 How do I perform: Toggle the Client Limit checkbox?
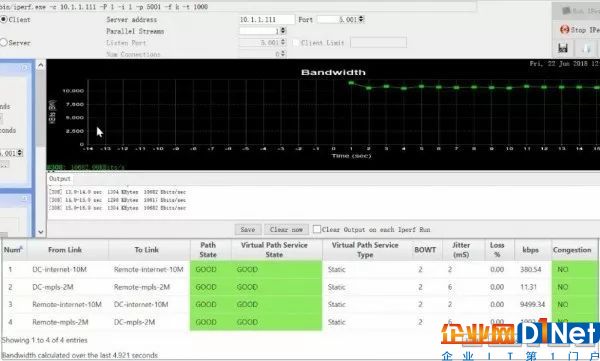pyautogui.click(x=295, y=43)
